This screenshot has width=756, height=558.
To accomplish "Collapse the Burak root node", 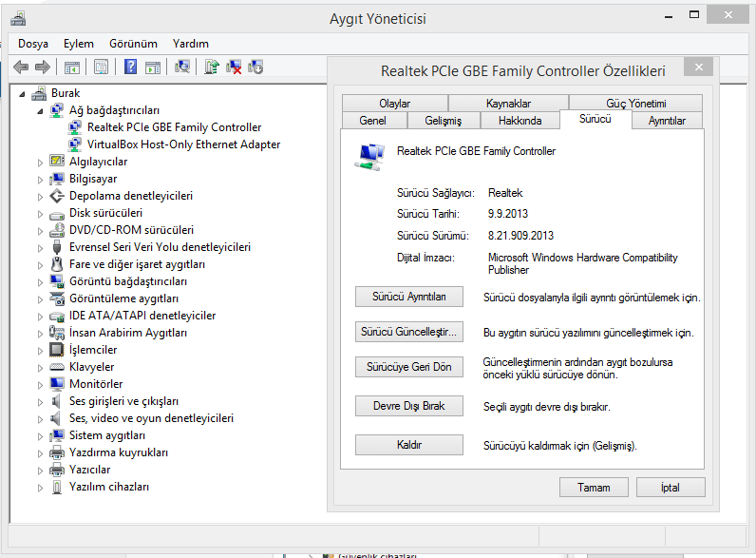I will point(22,94).
